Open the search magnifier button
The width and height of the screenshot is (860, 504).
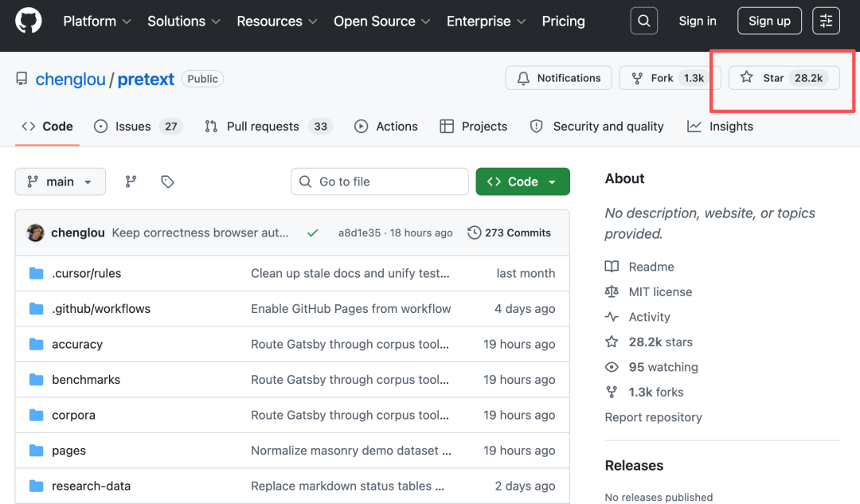point(643,21)
